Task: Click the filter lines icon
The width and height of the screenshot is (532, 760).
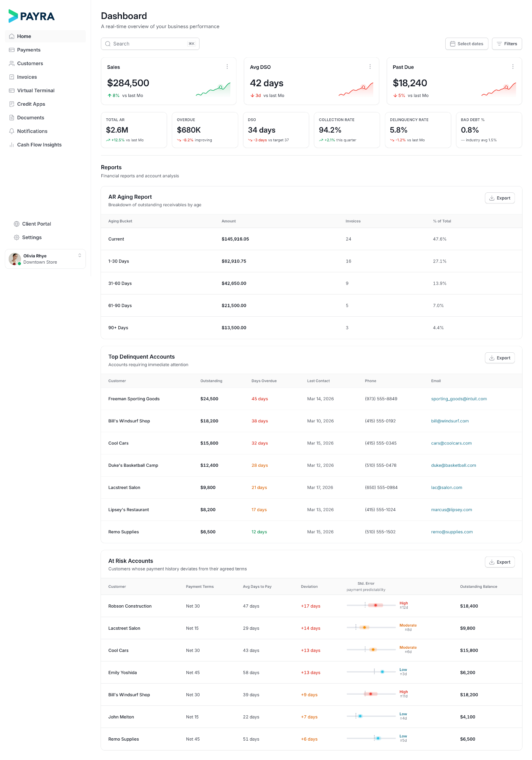Action: click(500, 44)
